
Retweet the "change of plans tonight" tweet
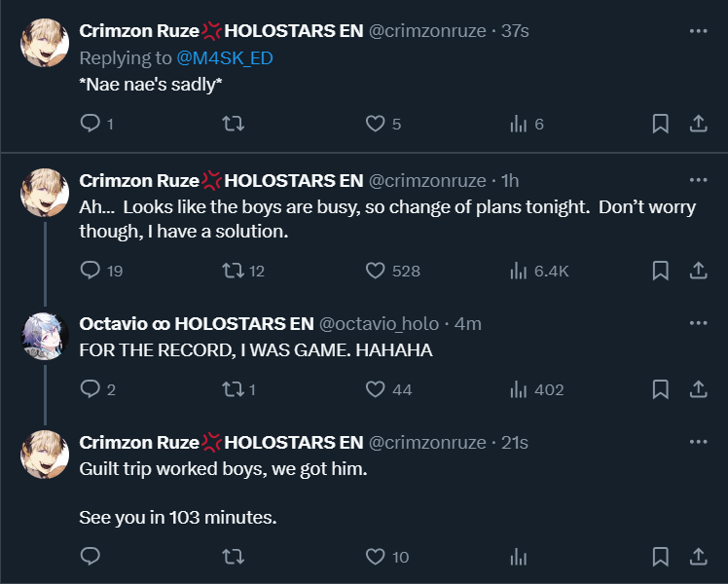pos(234,270)
